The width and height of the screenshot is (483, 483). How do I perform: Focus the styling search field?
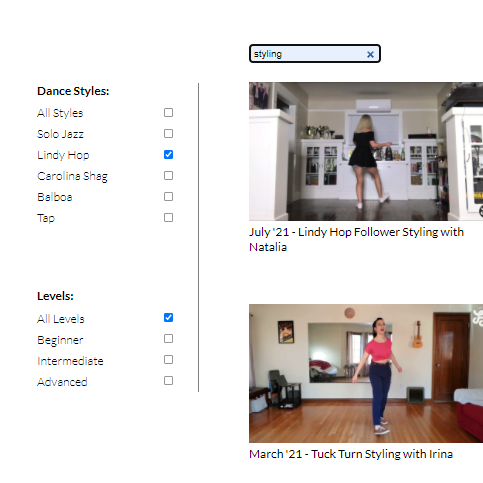[x=308, y=54]
